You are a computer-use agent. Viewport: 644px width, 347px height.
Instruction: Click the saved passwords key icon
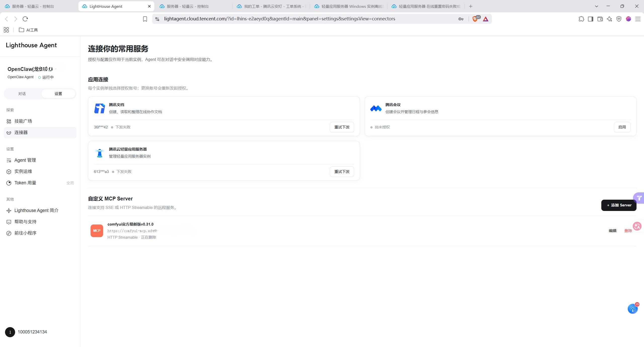click(461, 19)
